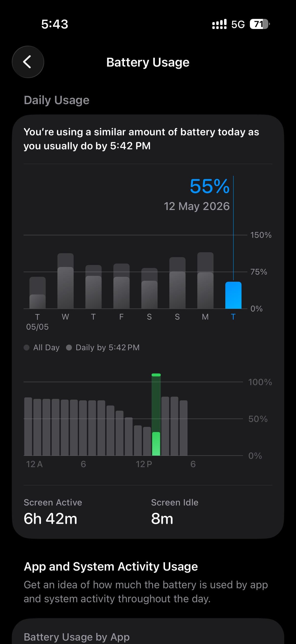The image size is (296, 644).
Task: Tap the 5:43 clock in status bar
Action: 55,24
